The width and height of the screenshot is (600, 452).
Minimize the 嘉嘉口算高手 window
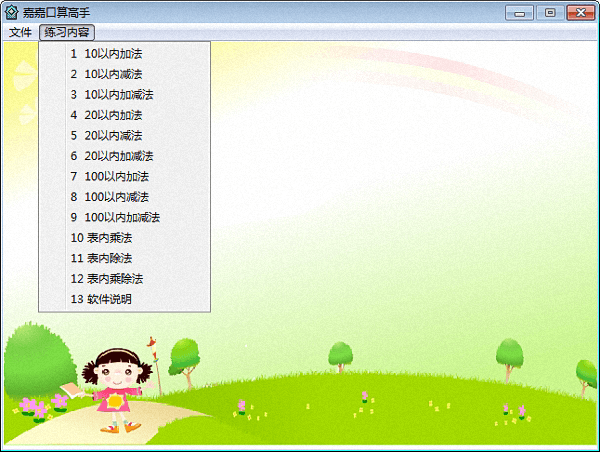[519, 12]
